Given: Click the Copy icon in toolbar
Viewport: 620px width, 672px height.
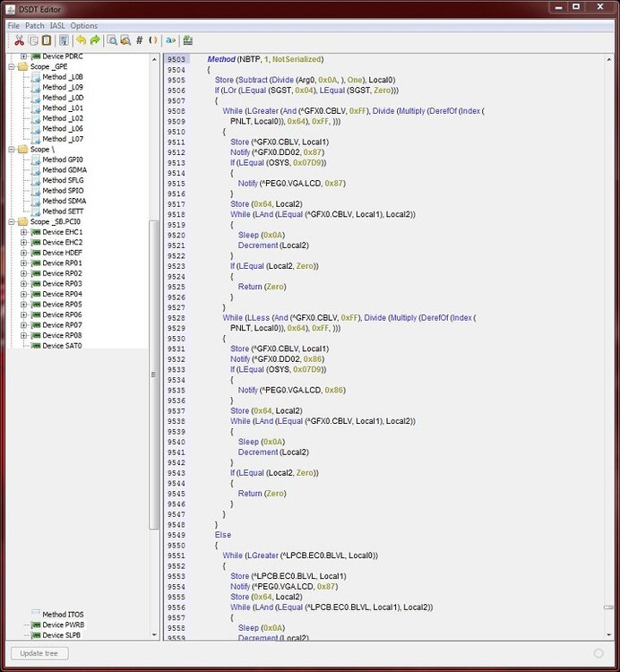Looking at the screenshot, I should pyautogui.click(x=32, y=40).
